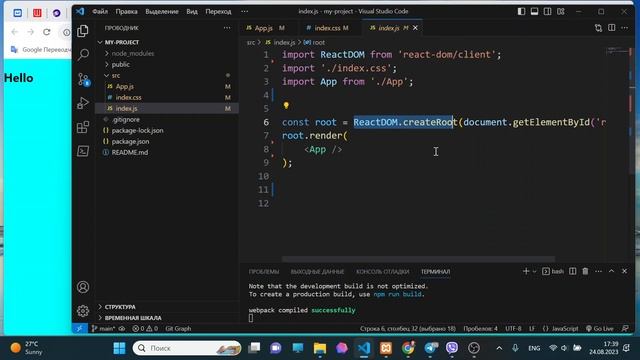The image size is (640, 360).
Task: Open the Вид menu
Action: 192,11
